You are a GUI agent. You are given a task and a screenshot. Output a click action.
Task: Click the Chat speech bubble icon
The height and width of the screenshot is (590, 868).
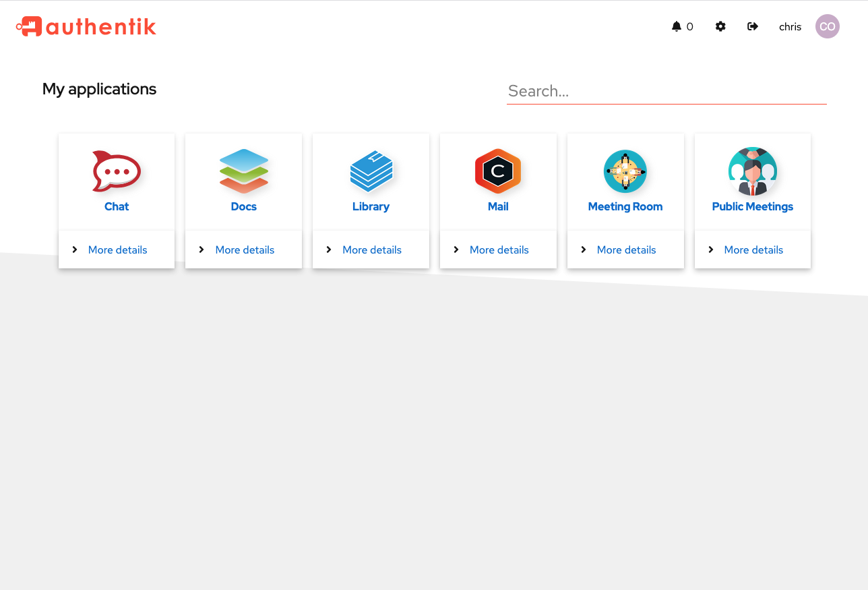[117, 171]
